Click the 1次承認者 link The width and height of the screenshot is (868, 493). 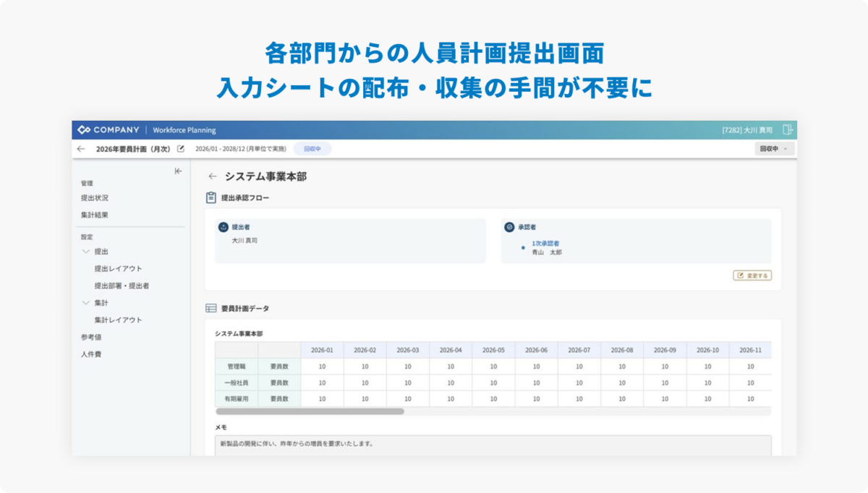[x=545, y=244]
